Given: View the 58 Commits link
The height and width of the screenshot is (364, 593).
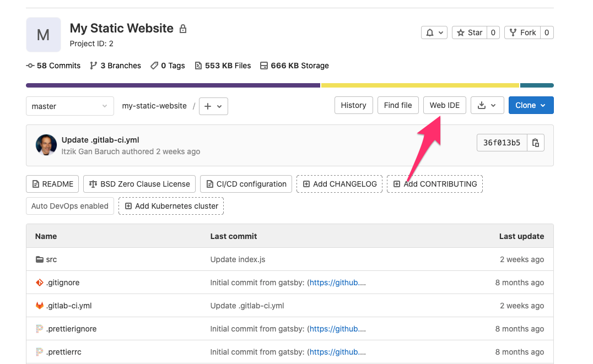Looking at the screenshot, I should click(x=53, y=66).
